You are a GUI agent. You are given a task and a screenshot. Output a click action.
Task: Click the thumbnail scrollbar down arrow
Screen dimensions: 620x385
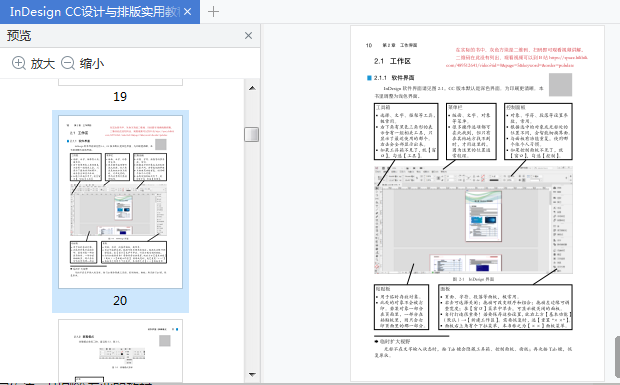pyautogui.click(x=252, y=374)
